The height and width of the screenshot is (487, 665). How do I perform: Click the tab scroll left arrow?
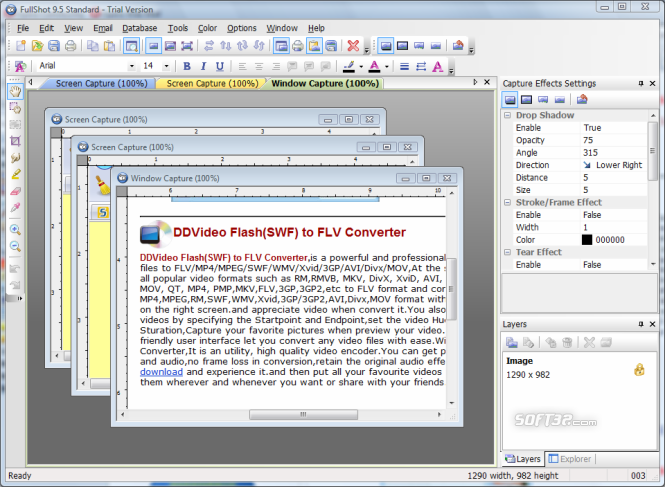click(31, 82)
